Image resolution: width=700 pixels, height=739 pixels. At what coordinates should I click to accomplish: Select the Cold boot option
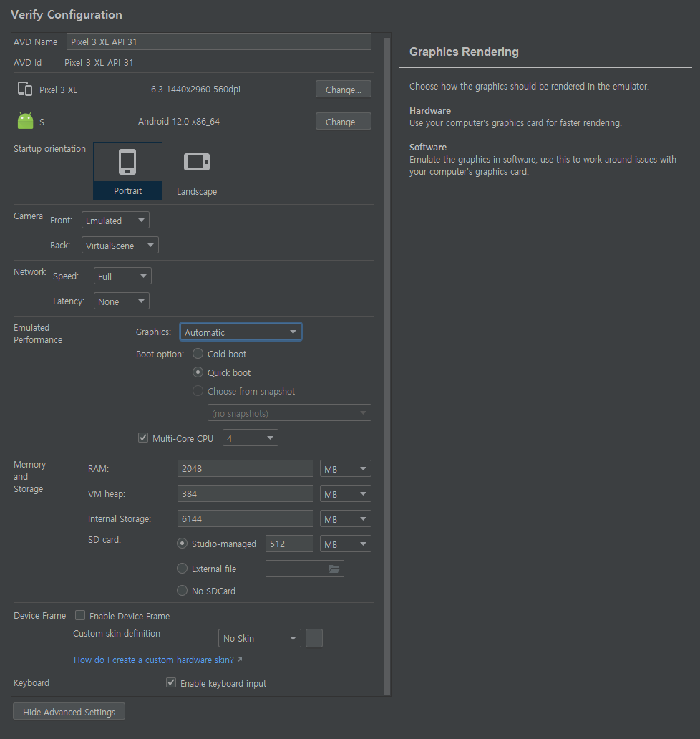198,354
